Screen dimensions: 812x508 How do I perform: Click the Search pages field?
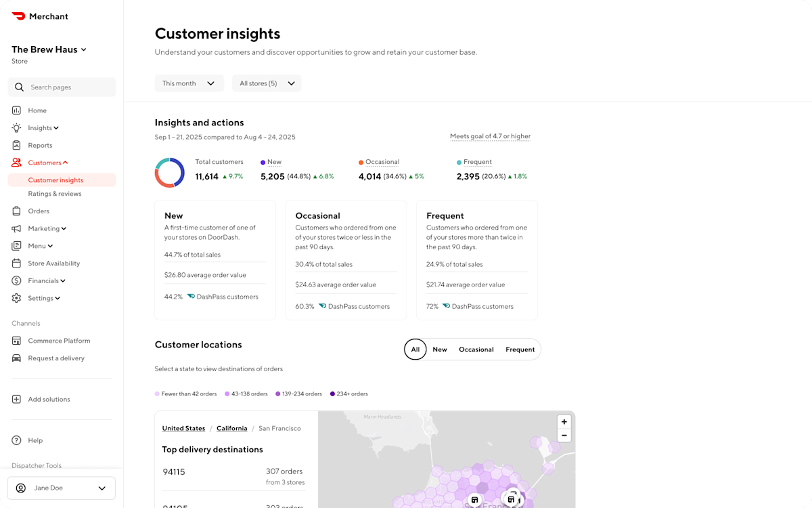[x=62, y=87]
